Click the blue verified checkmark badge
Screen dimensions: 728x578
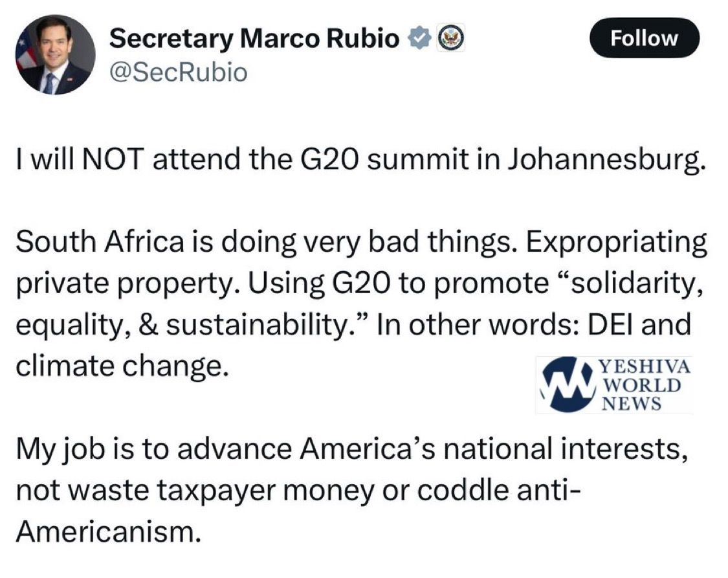point(419,39)
